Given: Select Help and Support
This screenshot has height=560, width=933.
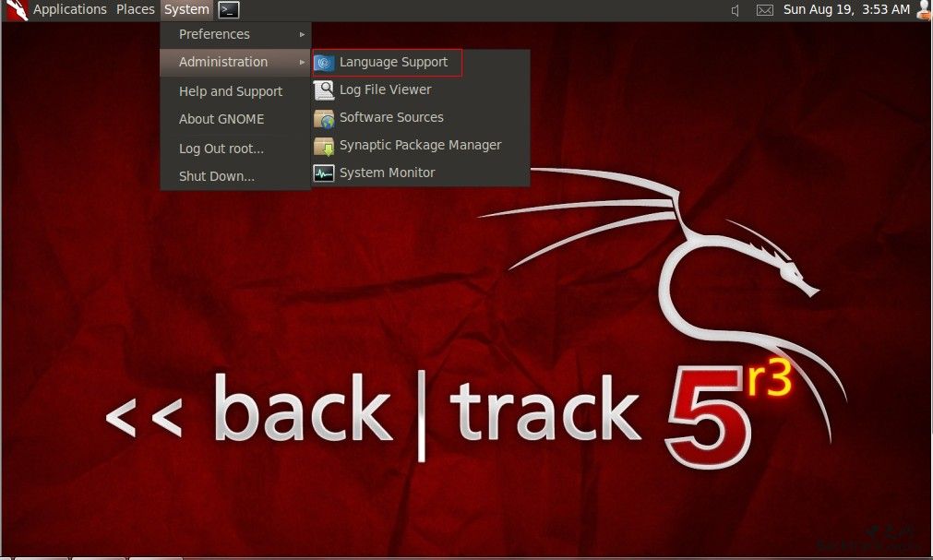Looking at the screenshot, I should tap(230, 90).
